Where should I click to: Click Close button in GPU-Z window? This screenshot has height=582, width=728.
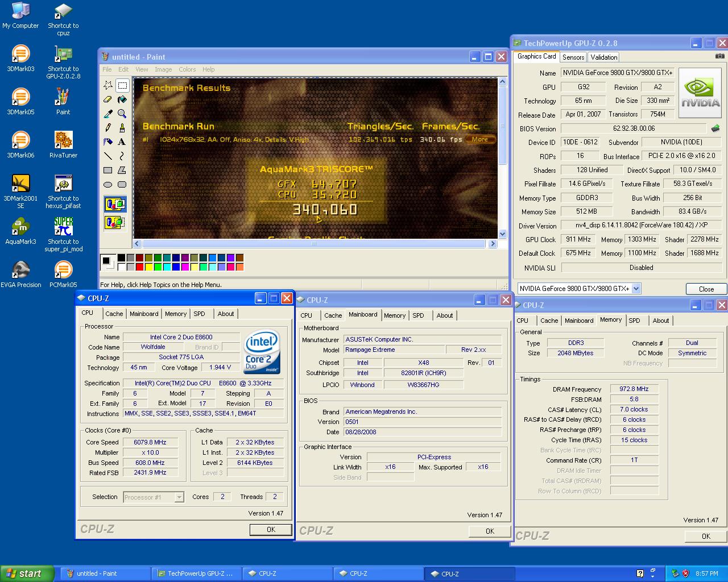(706, 289)
